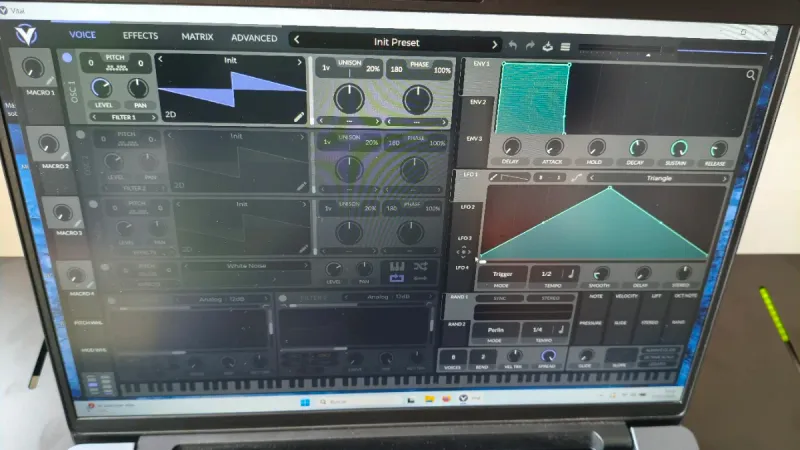This screenshot has width=800, height=450.
Task: Click the Random tempo note icon
Action: point(560,330)
